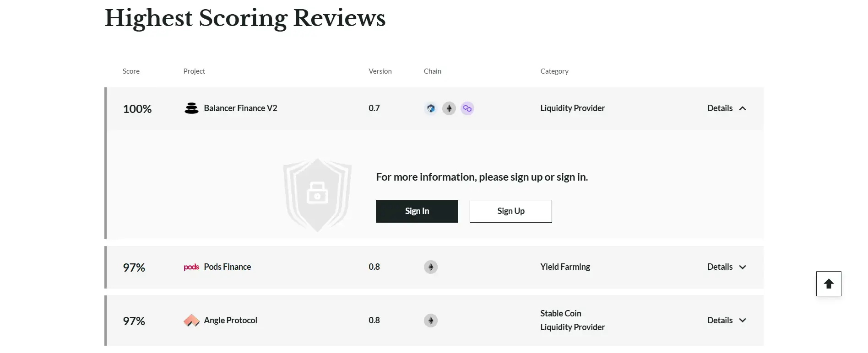Click the Balancer Finance V2 logo icon
The image size is (868, 353).
(191, 108)
